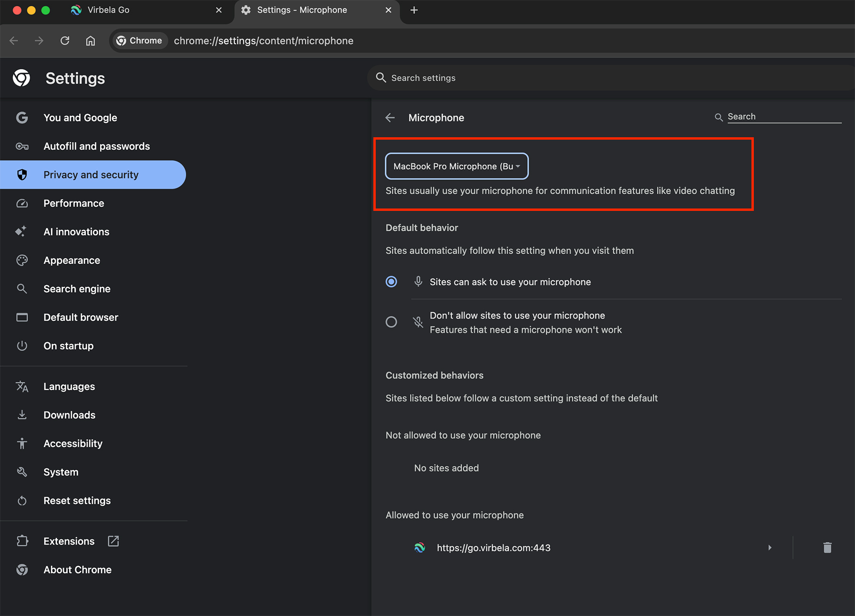Close the Settings - Microphone tab
This screenshot has height=616, width=855.
(x=388, y=10)
